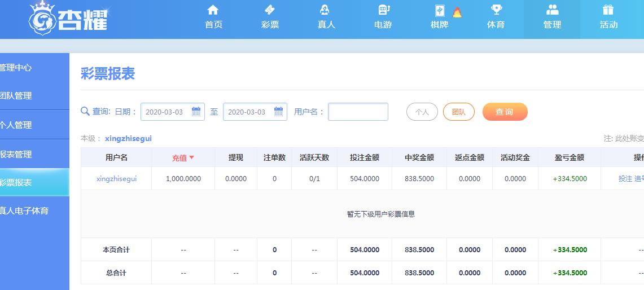The image size is (644, 290).
Task: Click the end date field 2020-03-03
Action: [255, 112]
